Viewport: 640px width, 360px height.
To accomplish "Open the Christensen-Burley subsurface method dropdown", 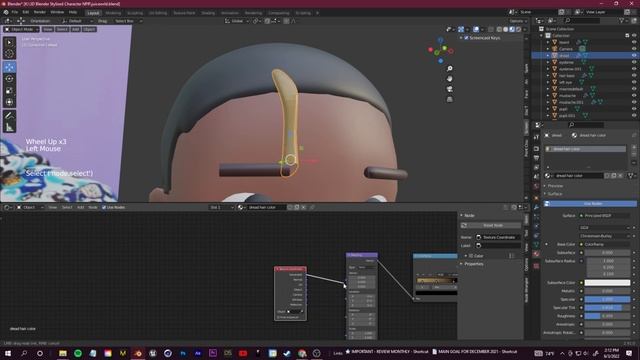I will 605,236.
